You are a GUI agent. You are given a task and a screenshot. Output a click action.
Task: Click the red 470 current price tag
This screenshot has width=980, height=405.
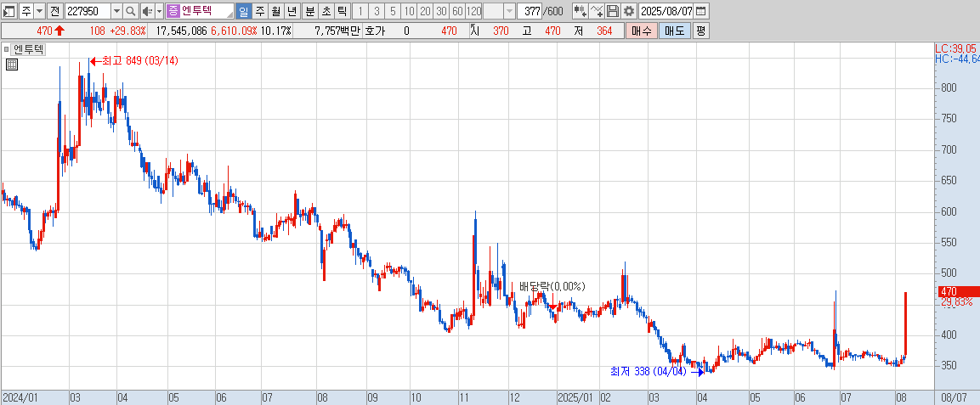959,291
